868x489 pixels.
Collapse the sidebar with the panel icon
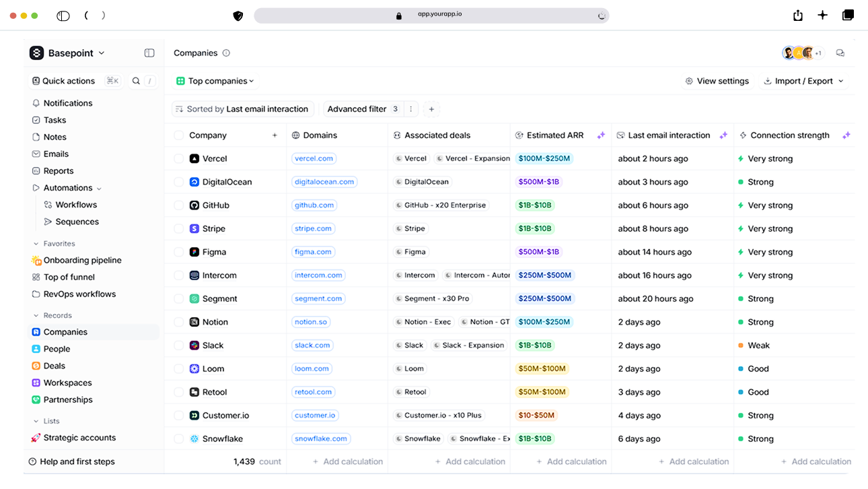coord(149,53)
